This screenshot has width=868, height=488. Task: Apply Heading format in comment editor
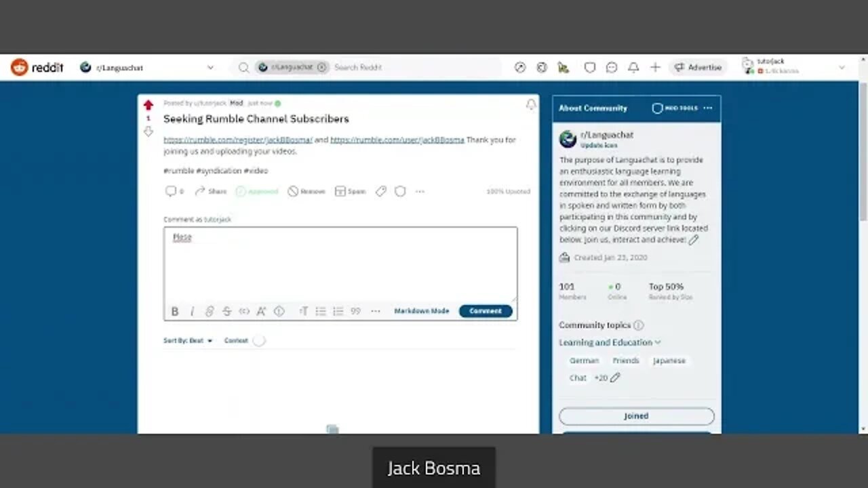click(303, 311)
